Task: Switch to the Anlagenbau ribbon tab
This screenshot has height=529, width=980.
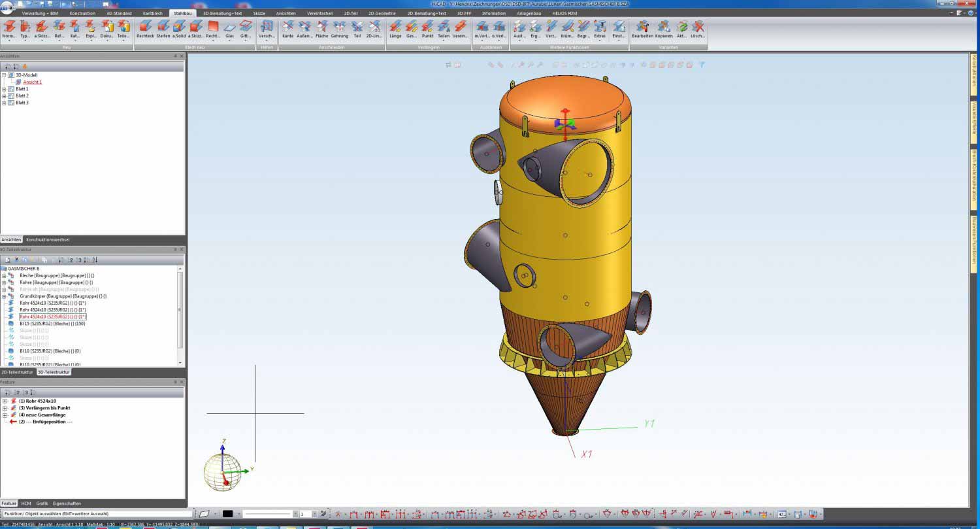Action: pyautogui.click(x=529, y=13)
